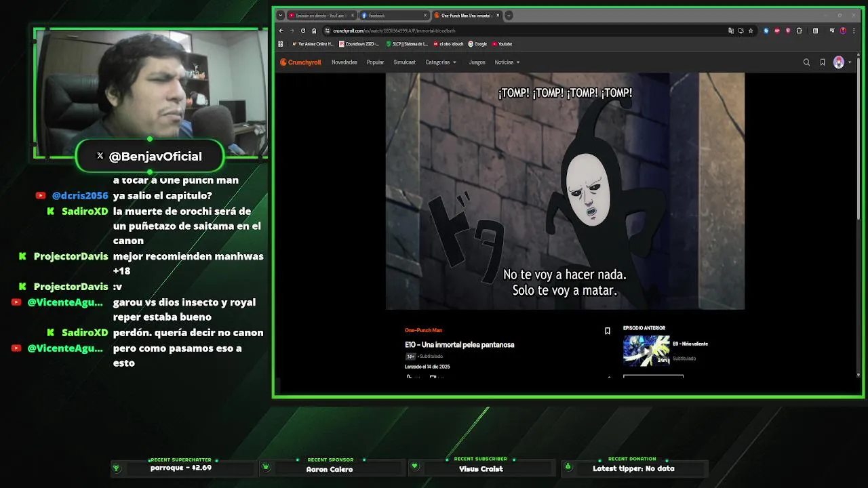Open the Countdown 2020 bookmark
Screen dimensions: 868x488
tap(359, 44)
